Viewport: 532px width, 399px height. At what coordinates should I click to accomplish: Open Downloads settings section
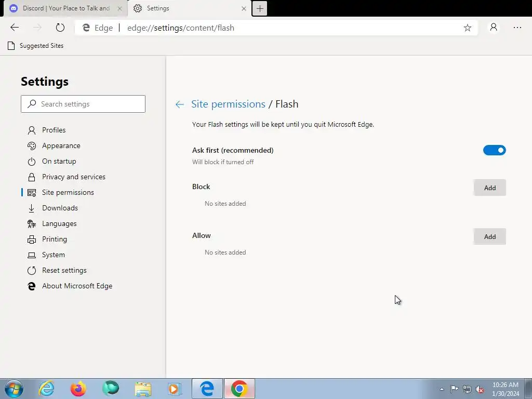[60, 208]
